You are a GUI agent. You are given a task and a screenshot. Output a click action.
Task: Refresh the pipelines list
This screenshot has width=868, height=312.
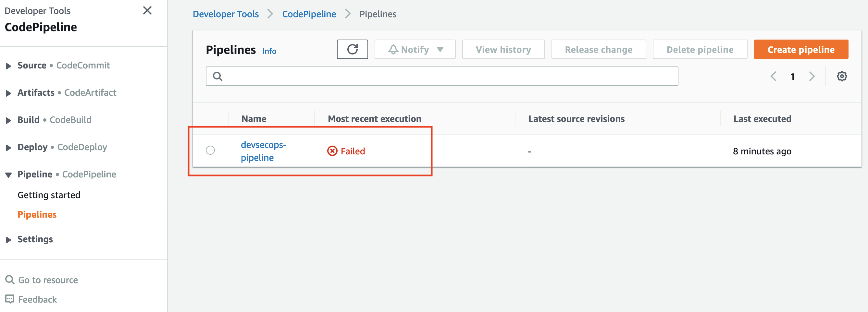tap(352, 50)
